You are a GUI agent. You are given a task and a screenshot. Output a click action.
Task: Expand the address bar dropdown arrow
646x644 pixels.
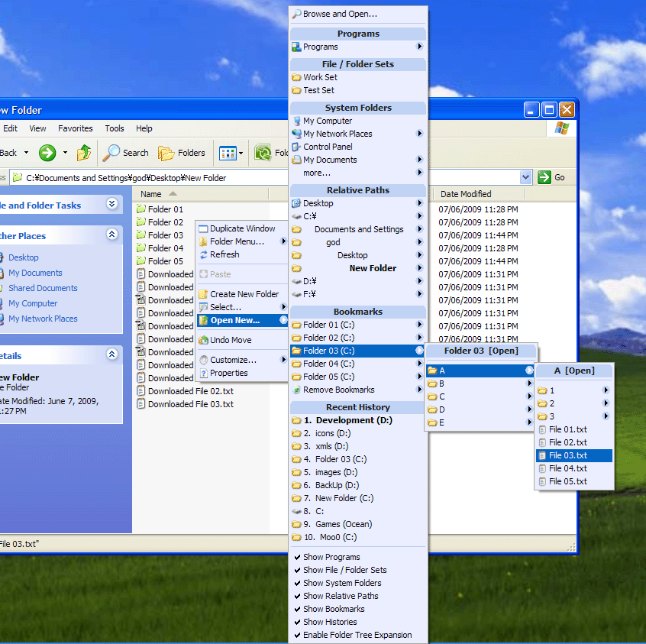(x=525, y=177)
